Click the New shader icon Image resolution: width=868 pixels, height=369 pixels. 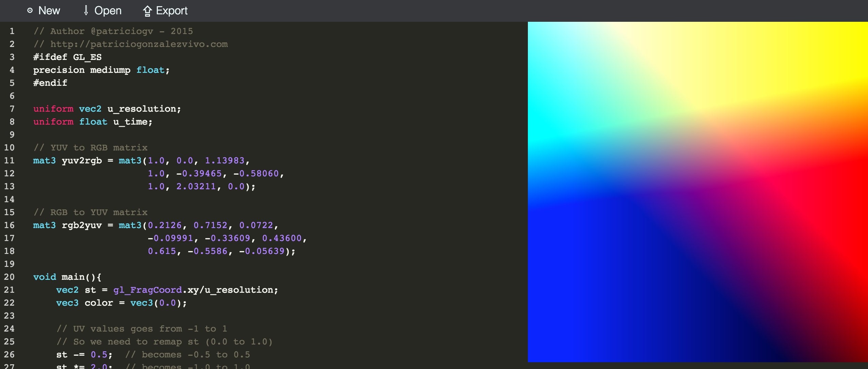pos(30,11)
